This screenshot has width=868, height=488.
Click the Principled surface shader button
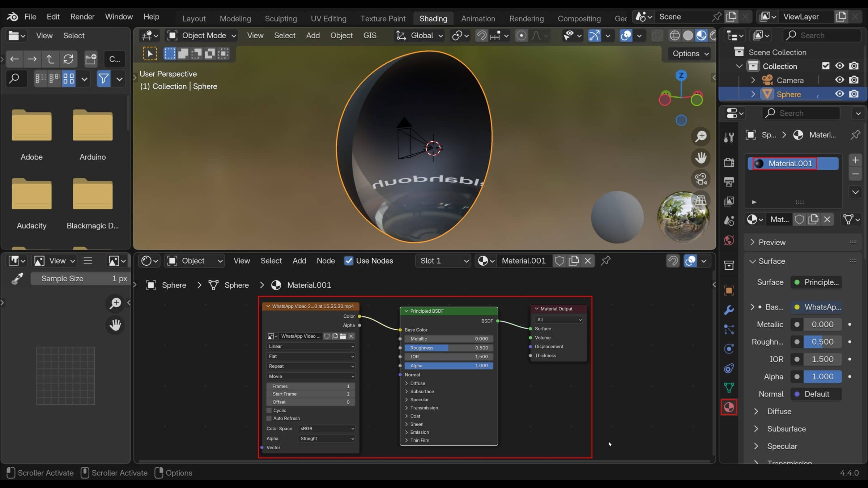pos(816,282)
